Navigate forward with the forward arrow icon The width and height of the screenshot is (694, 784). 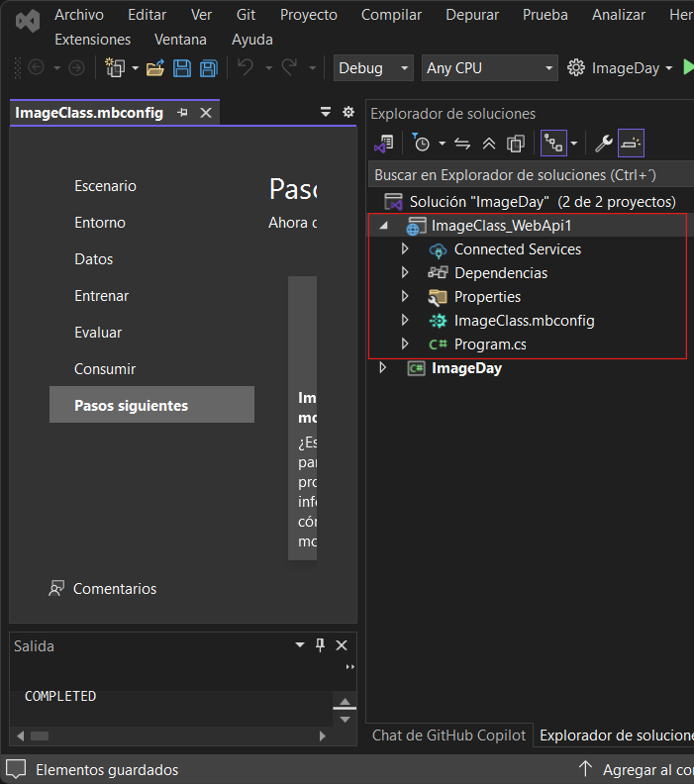(76, 67)
